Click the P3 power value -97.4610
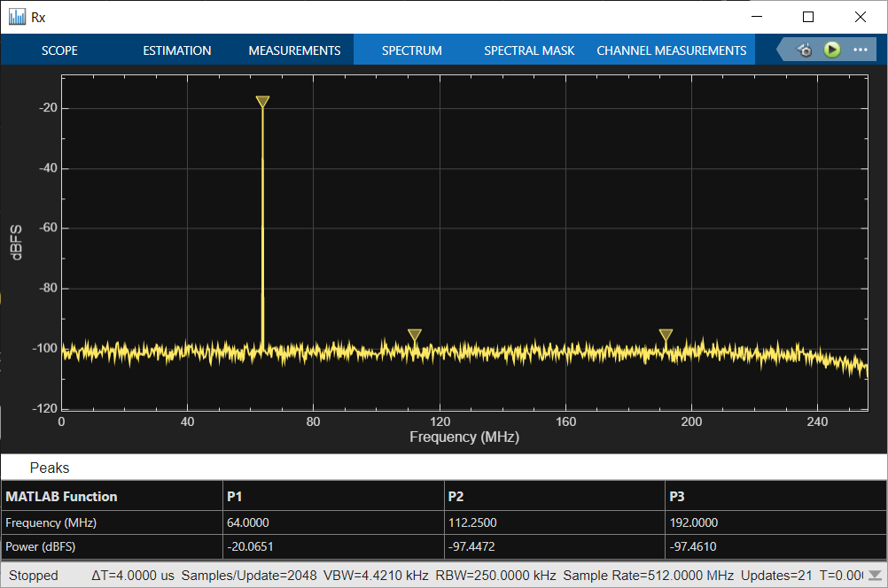Viewport: 888px width, 588px height. tap(693, 546)
